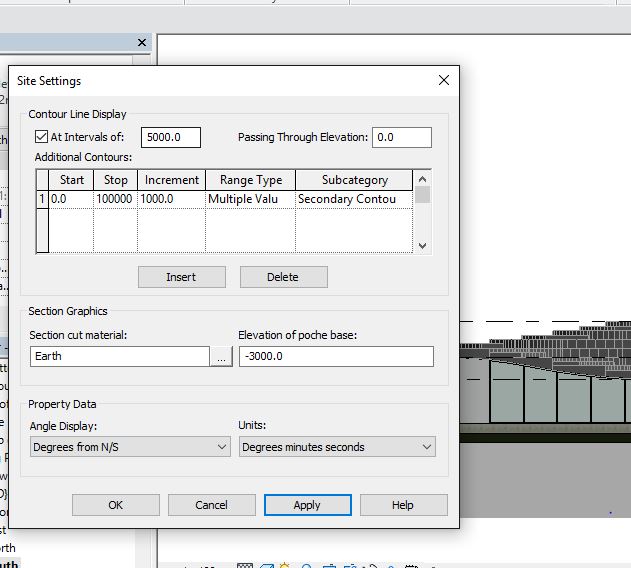Open the Subcategory cell Secondary Contou
Viewport: 631px width, 568px height.
[x=354, y=199]
